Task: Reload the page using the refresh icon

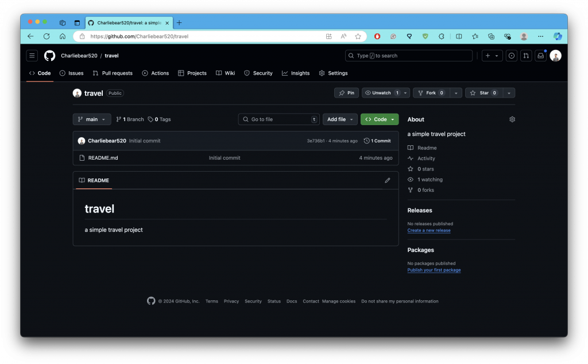Action: [47, 36]
